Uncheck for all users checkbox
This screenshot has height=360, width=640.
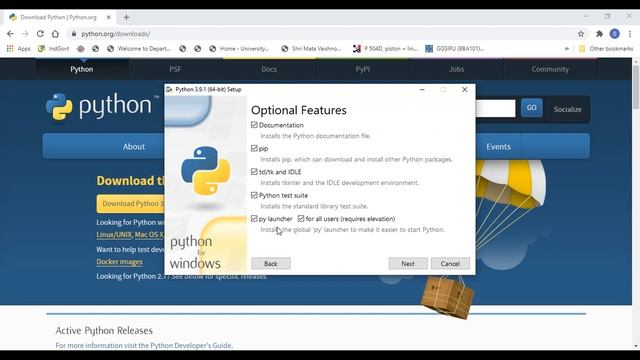301,219
